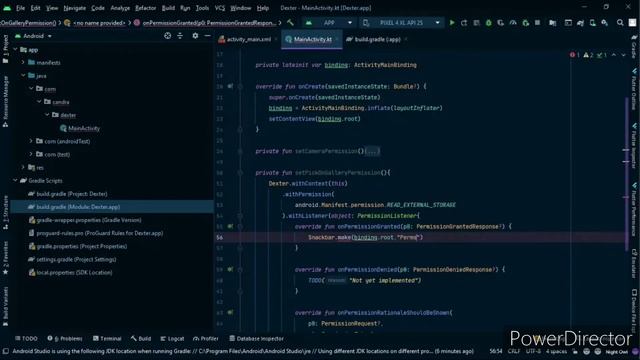Open the Terminal tool window
Image resolution: width=640 pixels, height=360 pixels.
coord(107,338)
